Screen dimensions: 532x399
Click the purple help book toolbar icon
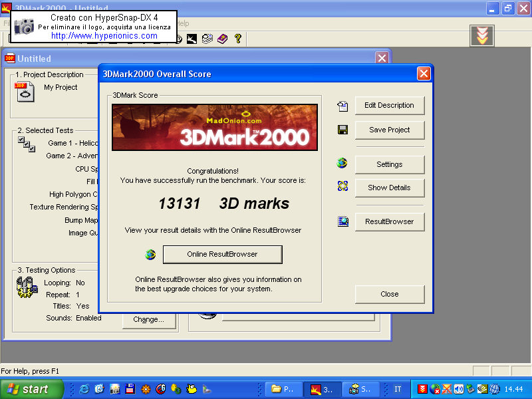click(x=223, y=39)
